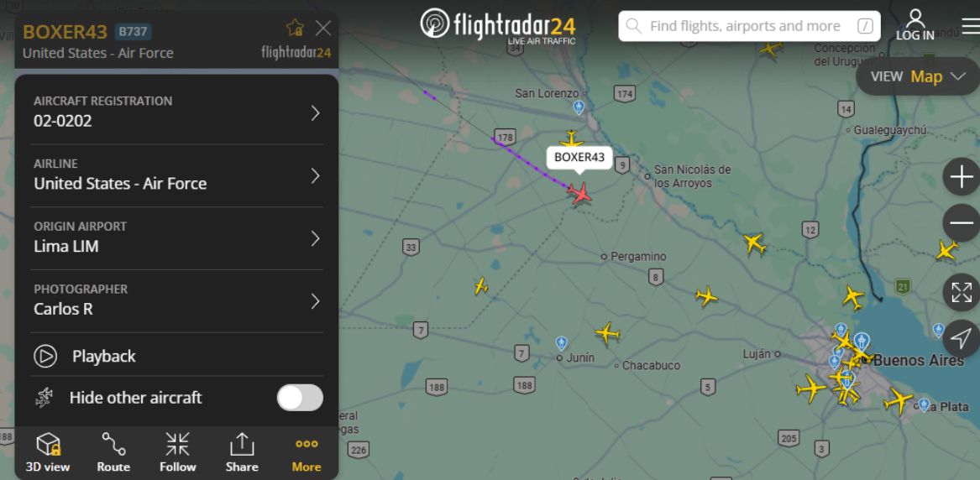This screenshot has height=480, width=980.
Task: Open the 3D view option
Action: tap(48, 452)
